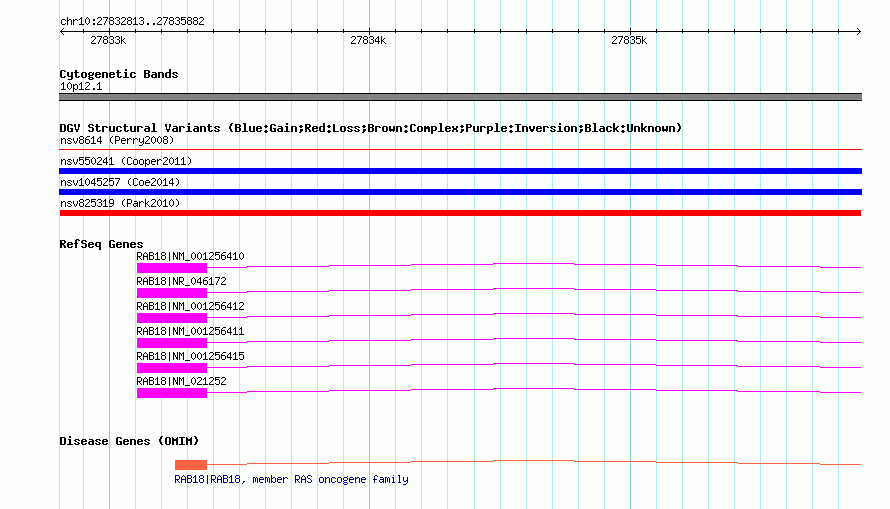The width and height of the screenshot is (890, 509).
Task: Click the RAB18|NM_001256415 transcript label
Action: (x=190, y=356)
